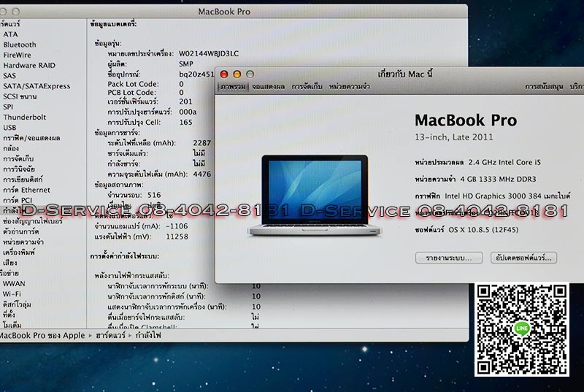This screenshot has width=584, height=392.
Task: Select ตัวอ่านการ์ด sidebar item
Action: (21, 231)
